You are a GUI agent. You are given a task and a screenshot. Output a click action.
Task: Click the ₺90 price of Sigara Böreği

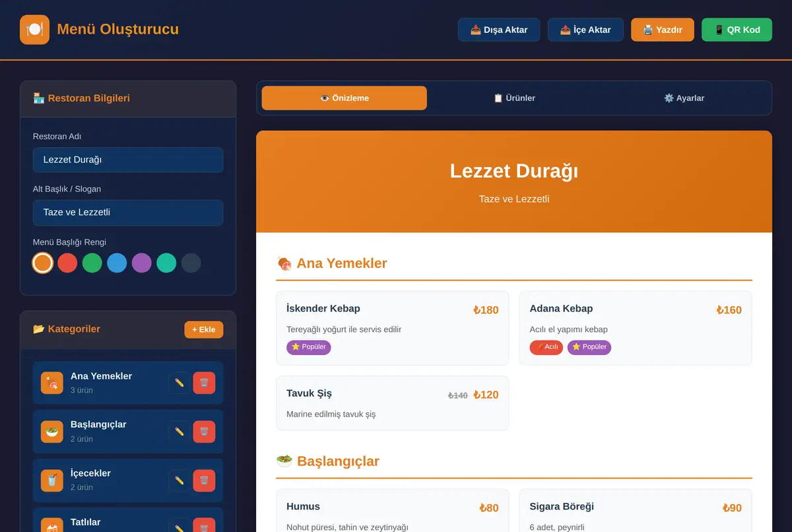click(x=732, y=508)
